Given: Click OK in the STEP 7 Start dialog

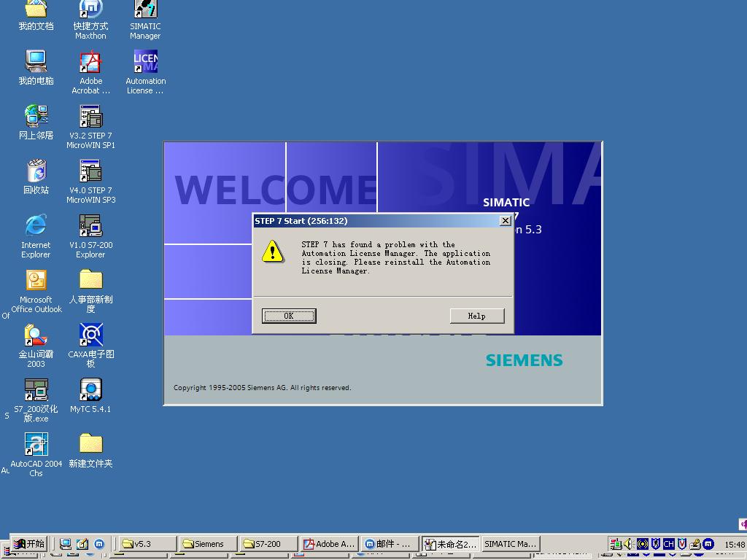Looking at the screenshot, I should tap(289, 316).
